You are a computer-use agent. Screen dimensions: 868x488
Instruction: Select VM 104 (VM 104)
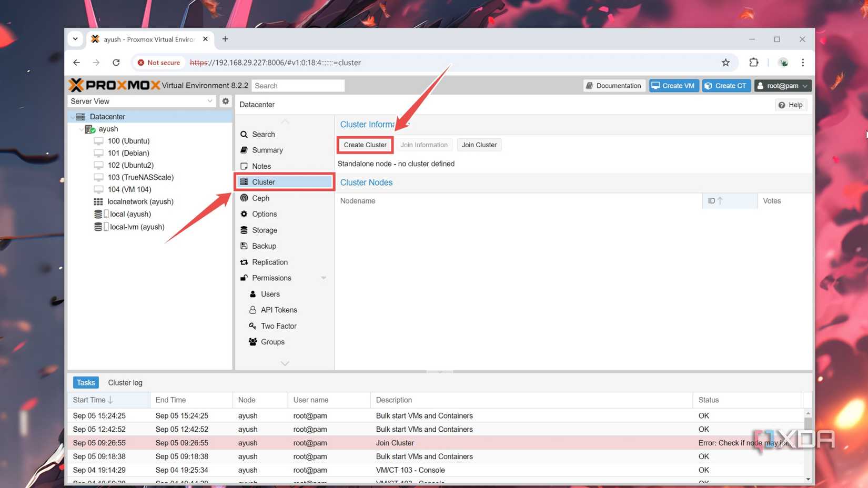tap(129, 189)
